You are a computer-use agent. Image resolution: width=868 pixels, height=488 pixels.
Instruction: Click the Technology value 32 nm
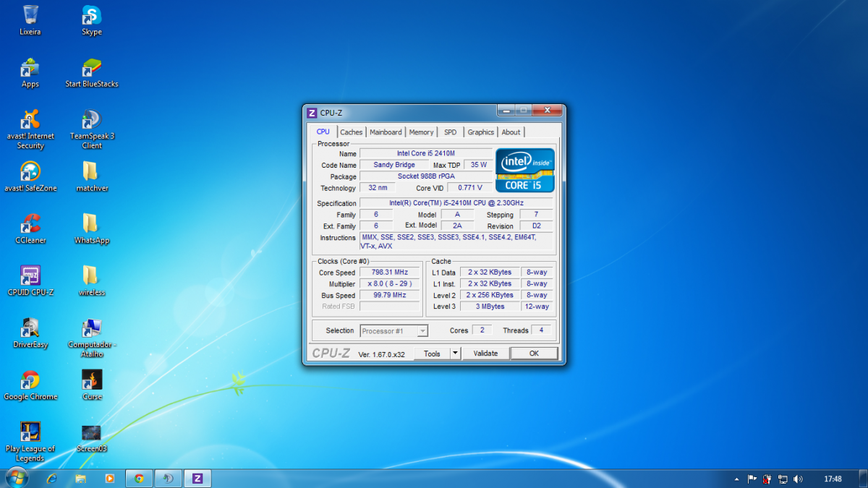click(x=378, y=188)
